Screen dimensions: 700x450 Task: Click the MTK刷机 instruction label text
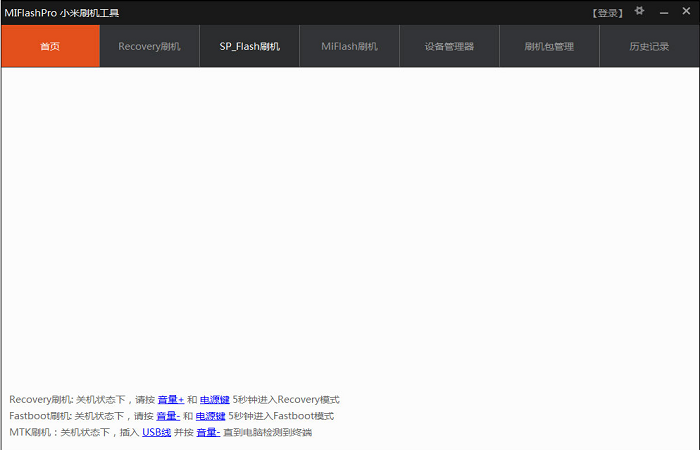click(31, 432)
